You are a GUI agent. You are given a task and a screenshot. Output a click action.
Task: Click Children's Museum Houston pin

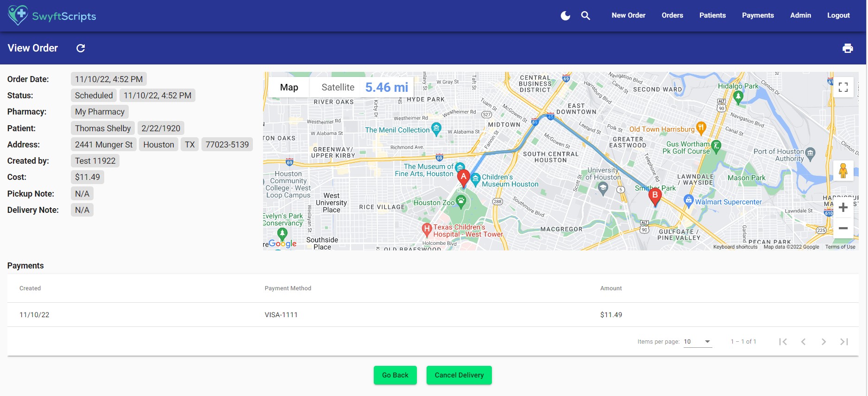click(475, 179)
